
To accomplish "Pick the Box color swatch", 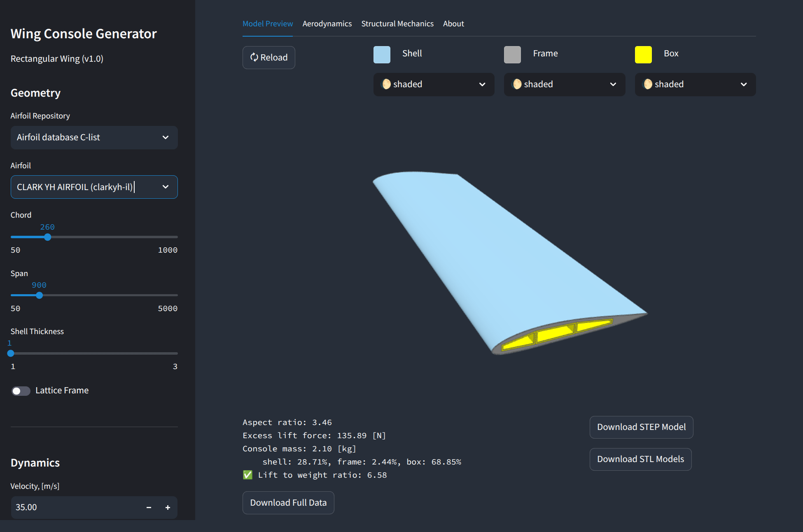I will (x=643, y=55).
